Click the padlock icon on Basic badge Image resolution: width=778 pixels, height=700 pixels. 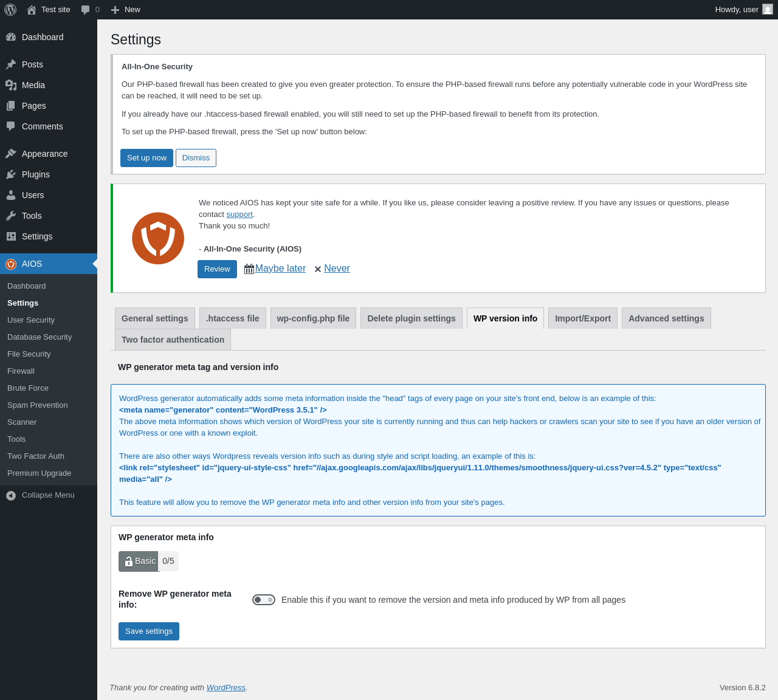pyautogui.click(x=128, y=562)
